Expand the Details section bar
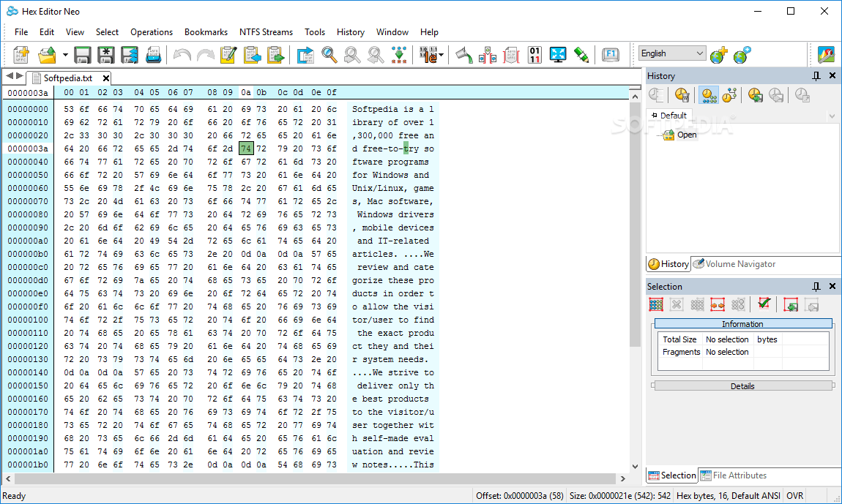Image resolution: width=842 pixels, height=504 pixels. point(742,386)
